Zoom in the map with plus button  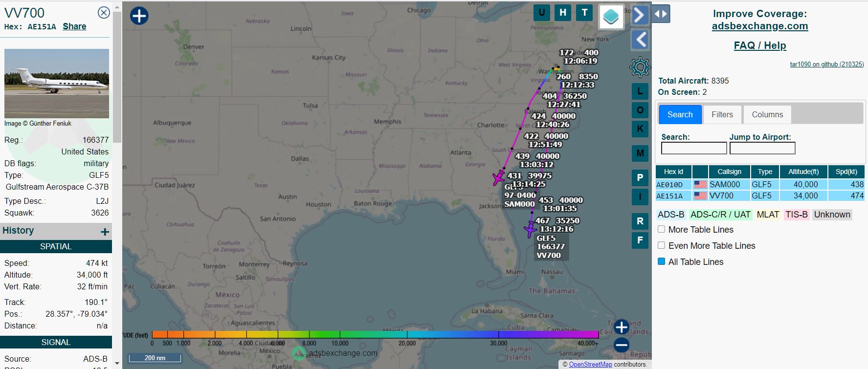click(621, 327)
